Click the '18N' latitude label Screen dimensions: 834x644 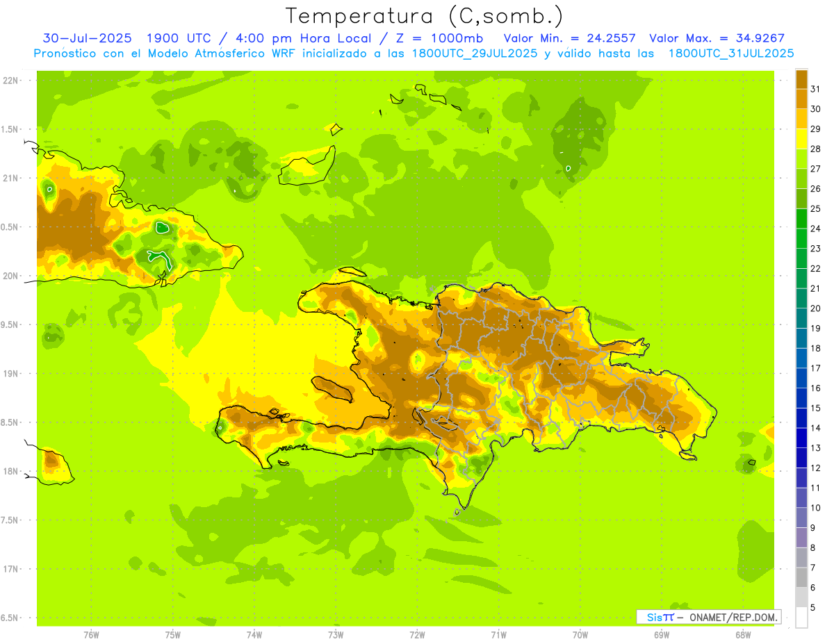11,471
